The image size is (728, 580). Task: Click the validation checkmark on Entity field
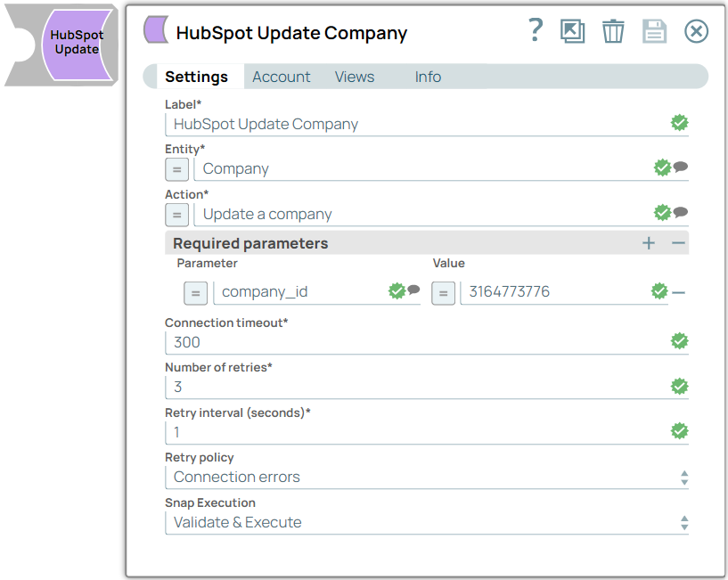(x=663, y=167)
